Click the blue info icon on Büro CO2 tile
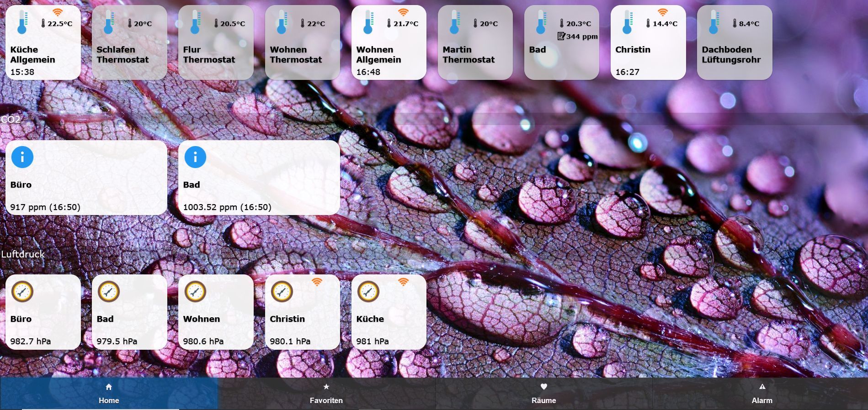This screenshot has height=410, width=868. pos(22,157)
